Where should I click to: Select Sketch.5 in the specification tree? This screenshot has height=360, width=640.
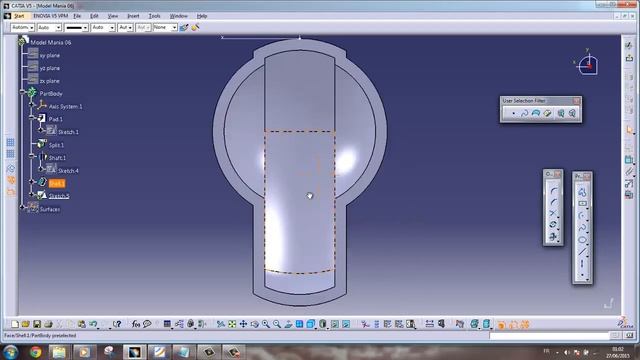tap(59, 196)
